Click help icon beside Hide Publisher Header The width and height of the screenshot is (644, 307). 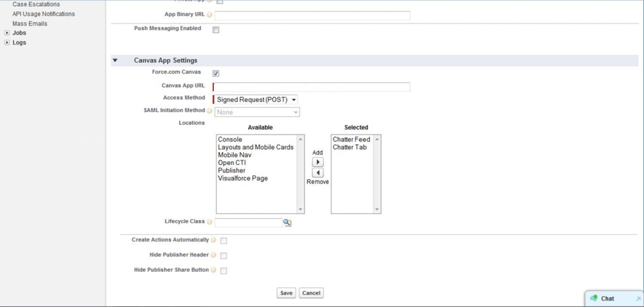pyautogui.click(x=214, y=255)
